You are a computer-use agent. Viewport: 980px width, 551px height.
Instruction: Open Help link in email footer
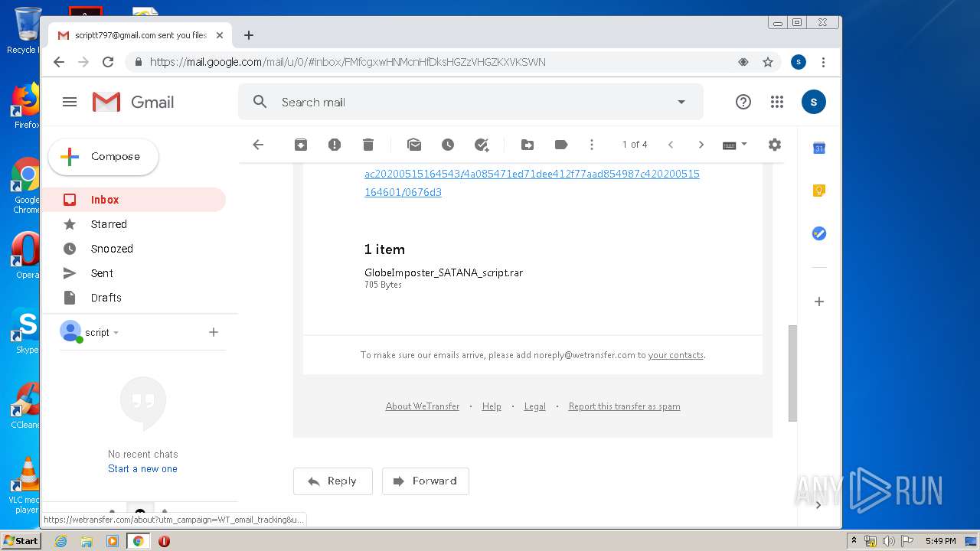tap(492, 406)
